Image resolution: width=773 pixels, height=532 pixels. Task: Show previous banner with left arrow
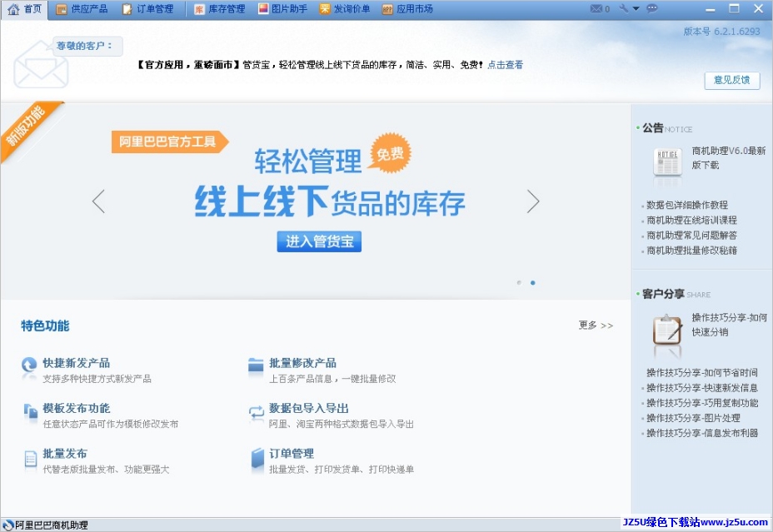pyautogui.click(x=98, y=201)
